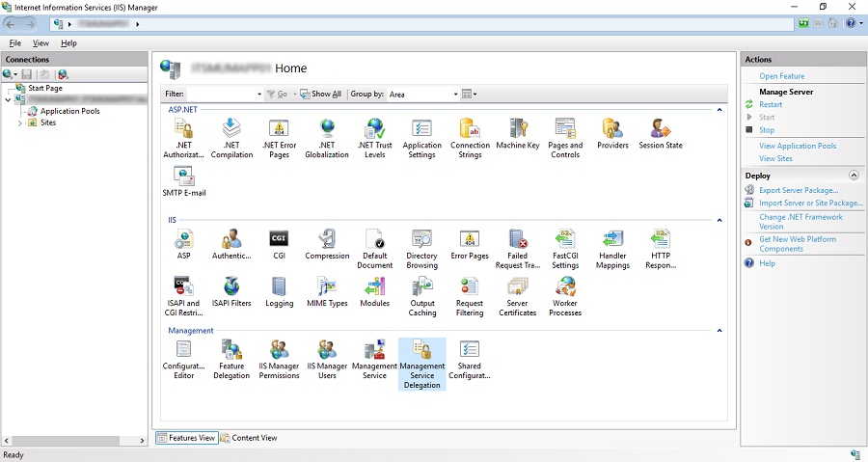Open ISAPI and CGI Restrictions

pos(184,296)
